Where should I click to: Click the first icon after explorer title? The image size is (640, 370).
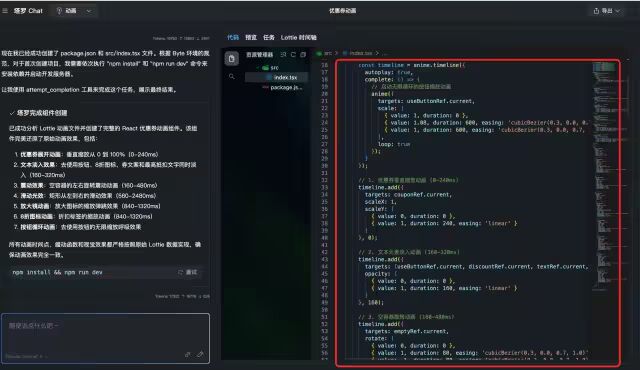283,54
